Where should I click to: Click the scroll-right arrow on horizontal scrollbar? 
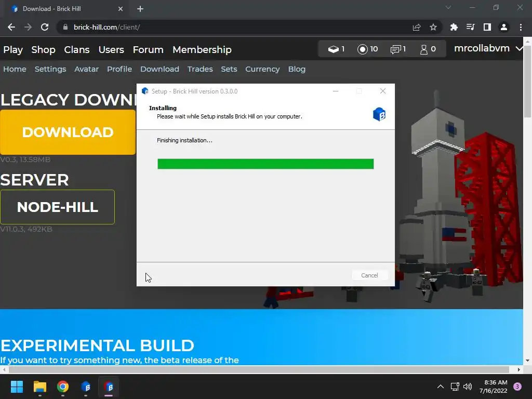pyautogui.click(x=519, y=369)
